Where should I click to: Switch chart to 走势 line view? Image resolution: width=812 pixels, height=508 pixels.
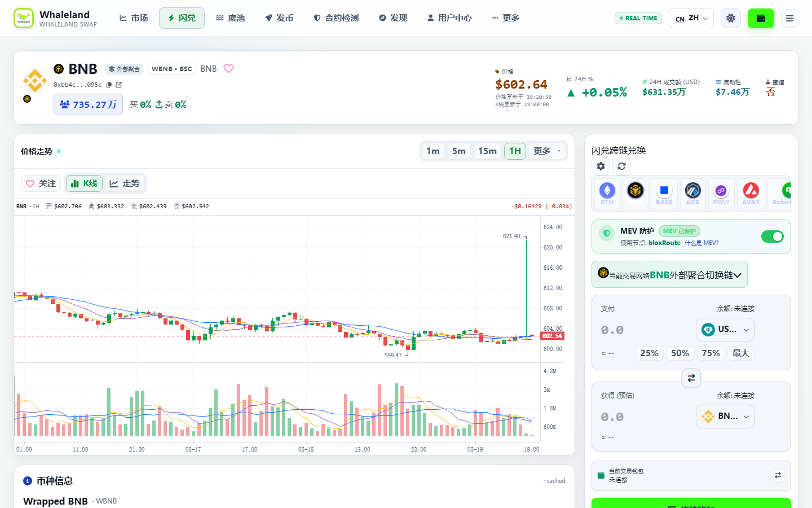pyautogui.click(x=125, y=183)
